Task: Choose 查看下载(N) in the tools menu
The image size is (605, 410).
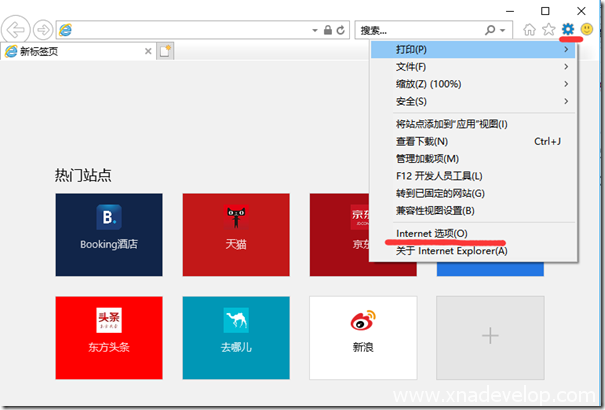Action: point(422,141)
